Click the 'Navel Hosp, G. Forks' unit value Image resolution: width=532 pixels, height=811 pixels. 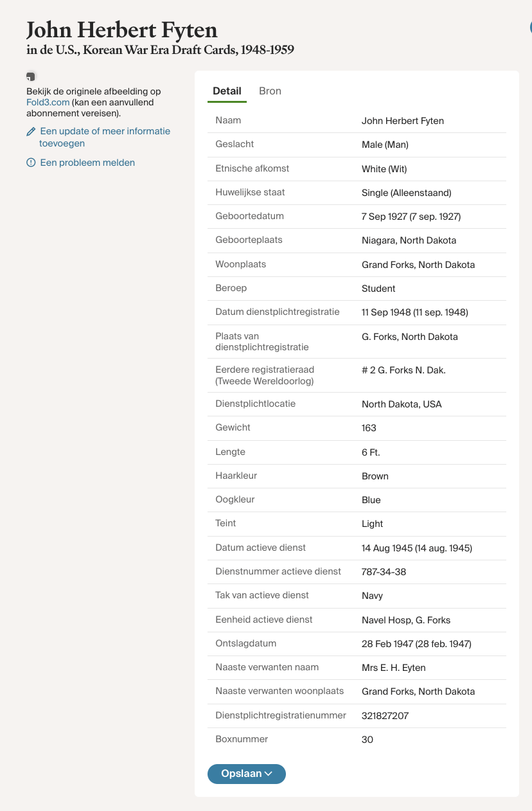405,620
